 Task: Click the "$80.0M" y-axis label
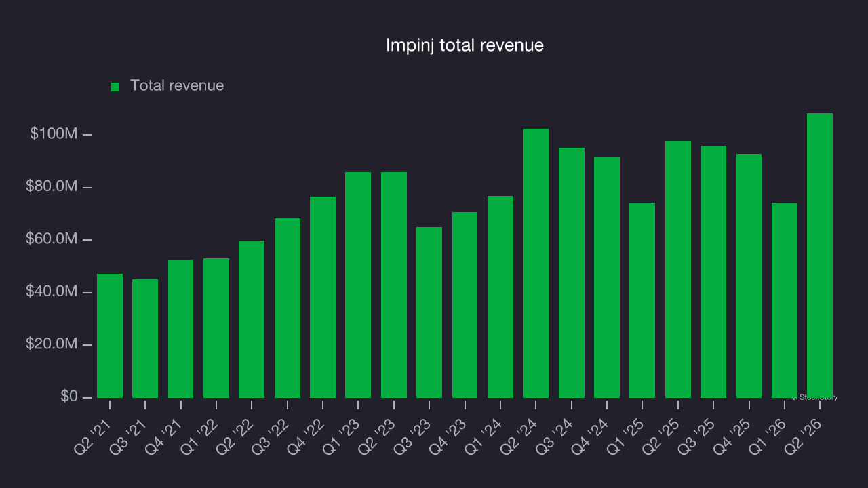(52, 186)
